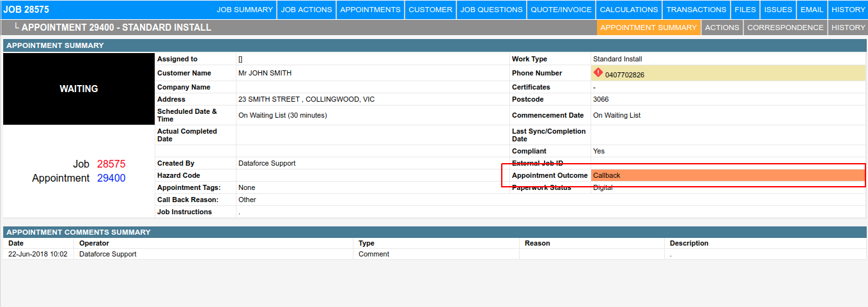Go to the Appointments tab
The width and height of the screenshot is (868, 307).
[x=370, y=10]
